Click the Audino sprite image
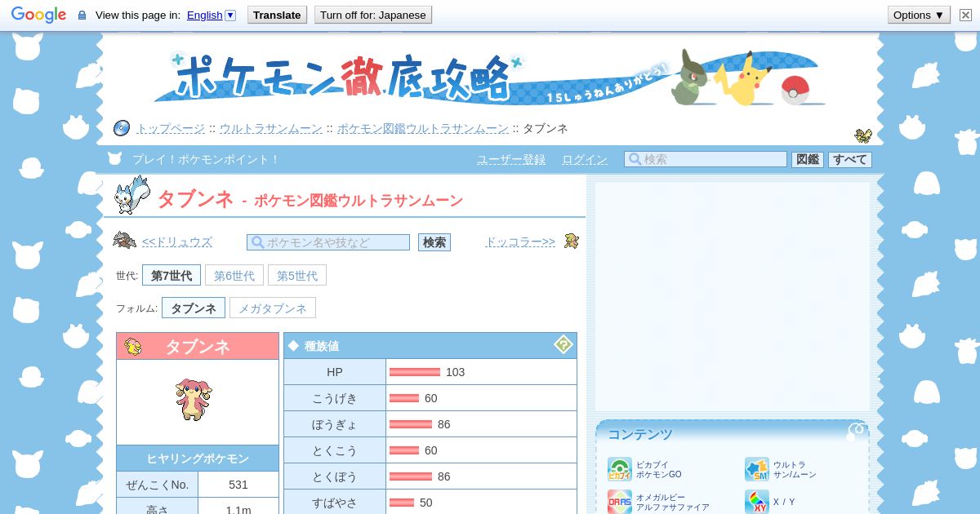Viewport: 980px width, 514px height. (x=194, y=400)
